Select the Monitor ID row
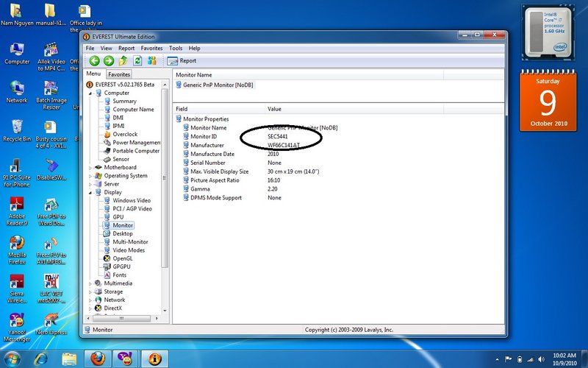Viewport: 588px width, 368px height. point(204,136)
